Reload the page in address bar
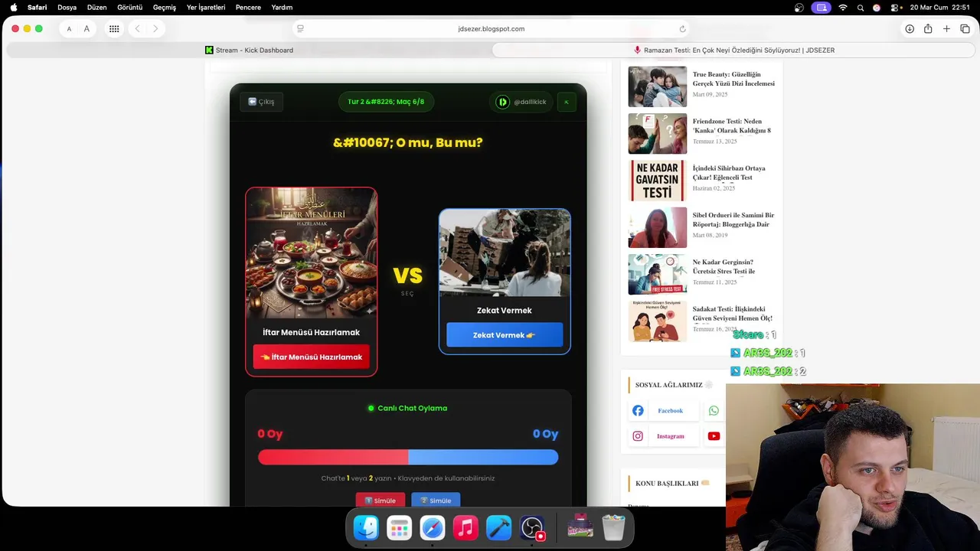The image size is (980, 551). [682, 29]
